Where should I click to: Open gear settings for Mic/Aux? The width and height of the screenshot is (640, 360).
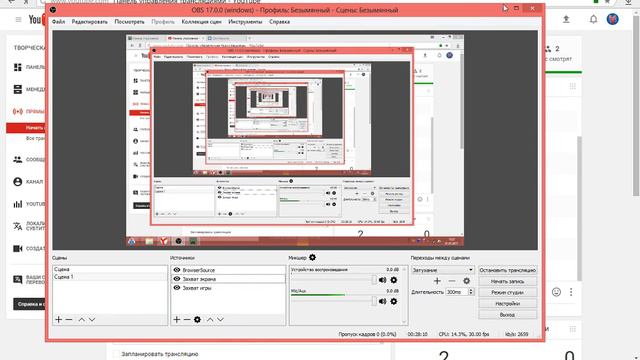click(393, 301)
